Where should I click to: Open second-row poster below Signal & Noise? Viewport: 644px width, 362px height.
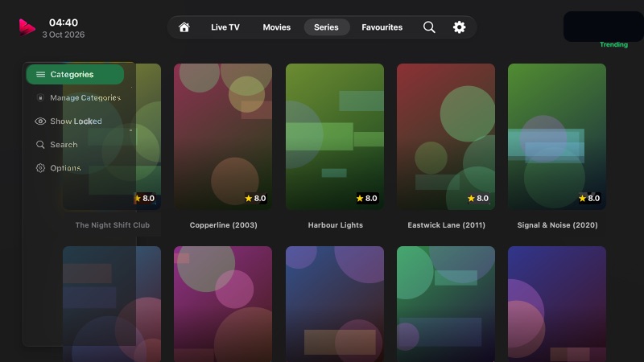pos(557,304)
